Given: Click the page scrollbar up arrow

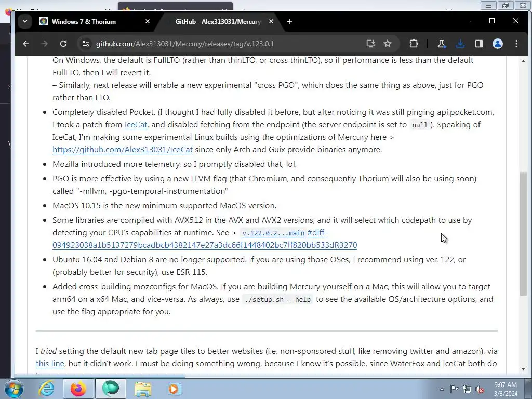Looking at the screenshot, I should (523, 61).
